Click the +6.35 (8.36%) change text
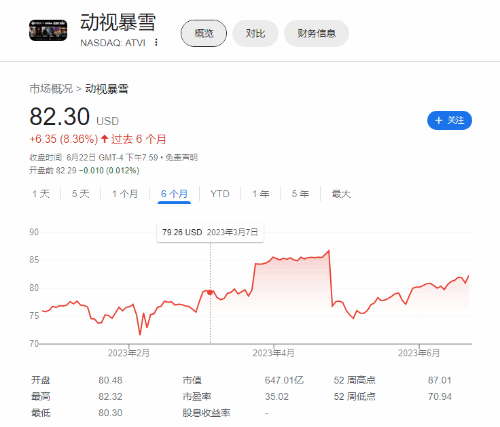 pos(64,139)
